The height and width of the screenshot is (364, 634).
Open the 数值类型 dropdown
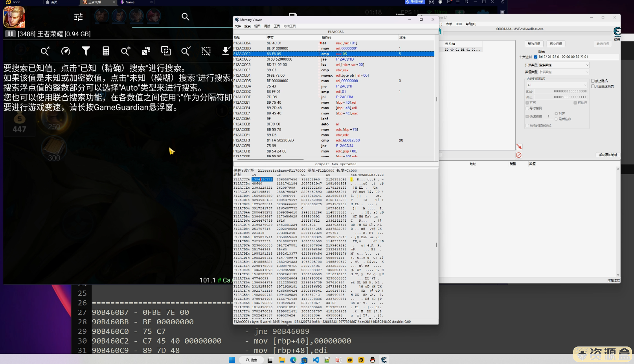[563, 72]
